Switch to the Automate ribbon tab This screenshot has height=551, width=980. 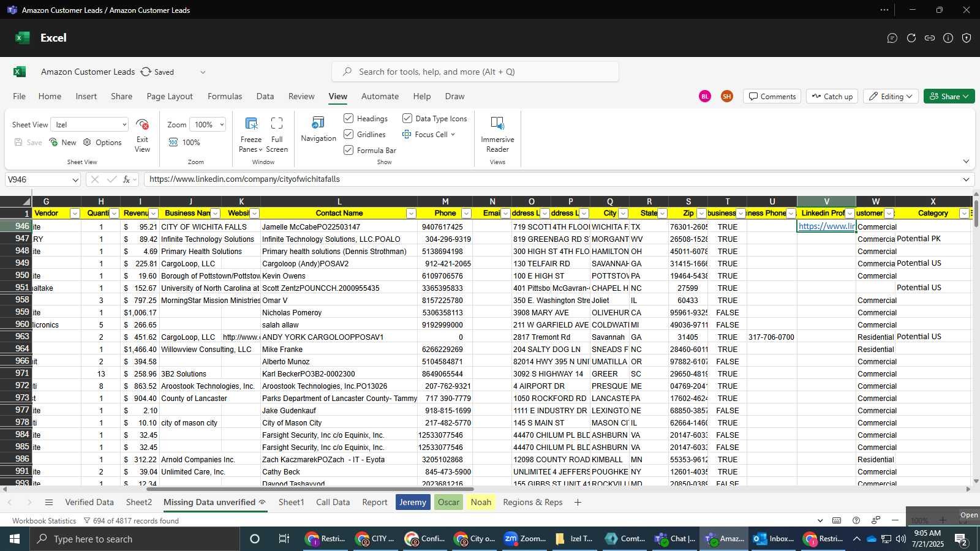point(380,96)
